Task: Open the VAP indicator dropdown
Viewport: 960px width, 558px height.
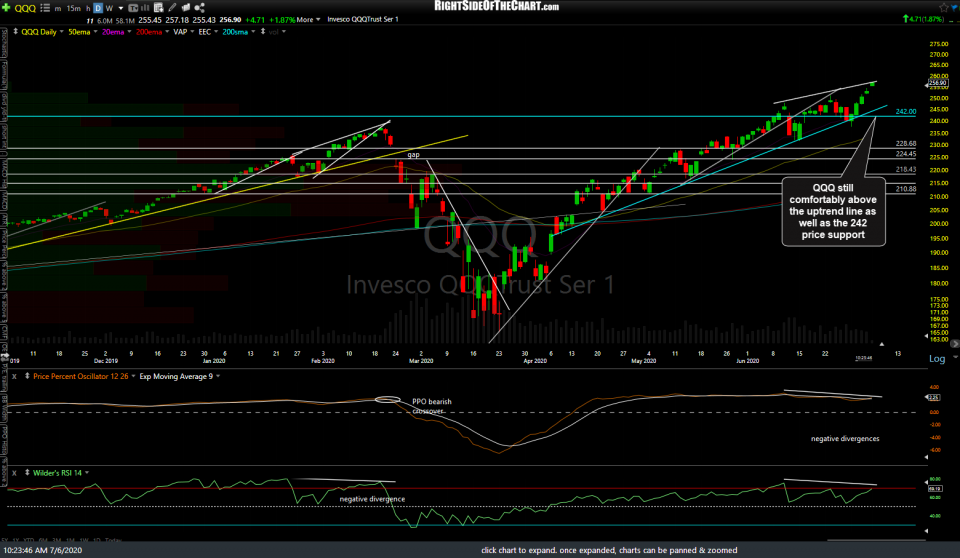Action: (x=192, y=32)
